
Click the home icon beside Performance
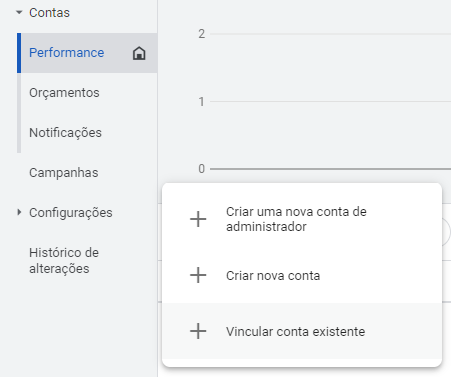(x=139, y=53)
